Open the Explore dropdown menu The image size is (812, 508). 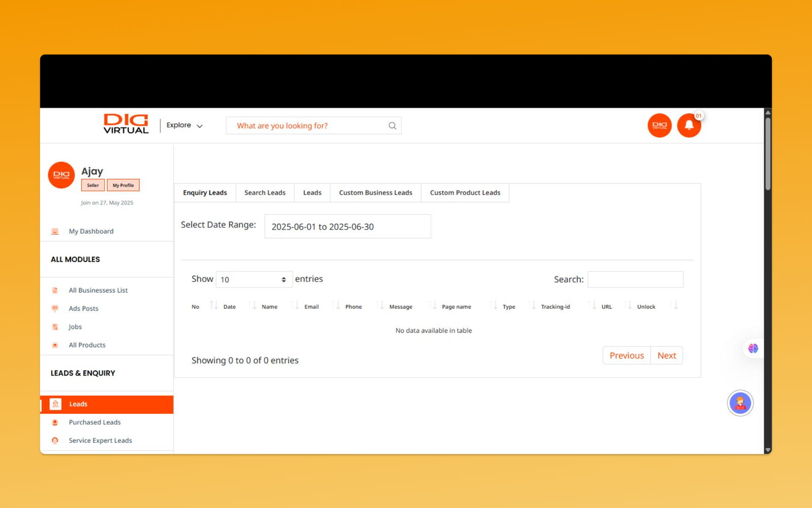point(184,125)
